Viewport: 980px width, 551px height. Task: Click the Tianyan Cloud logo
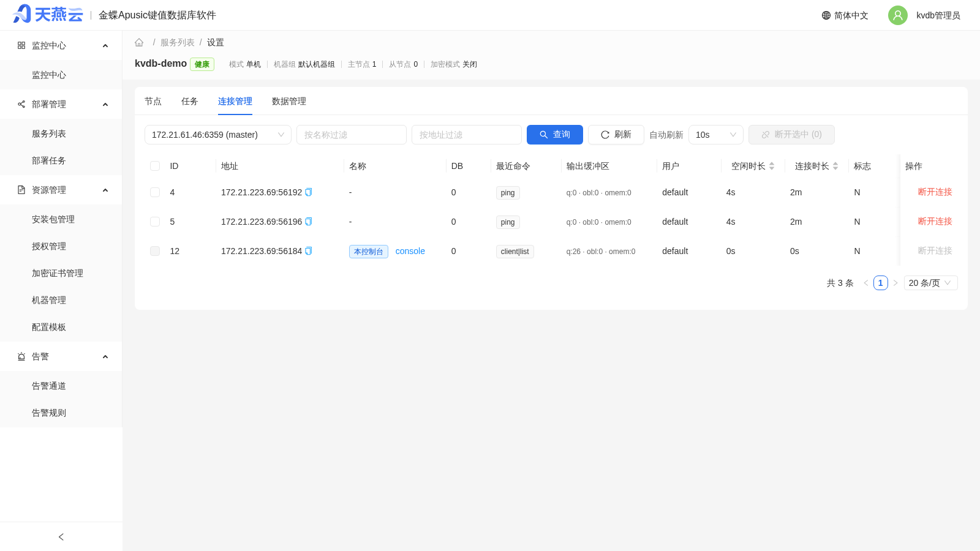tap(48, 14)
